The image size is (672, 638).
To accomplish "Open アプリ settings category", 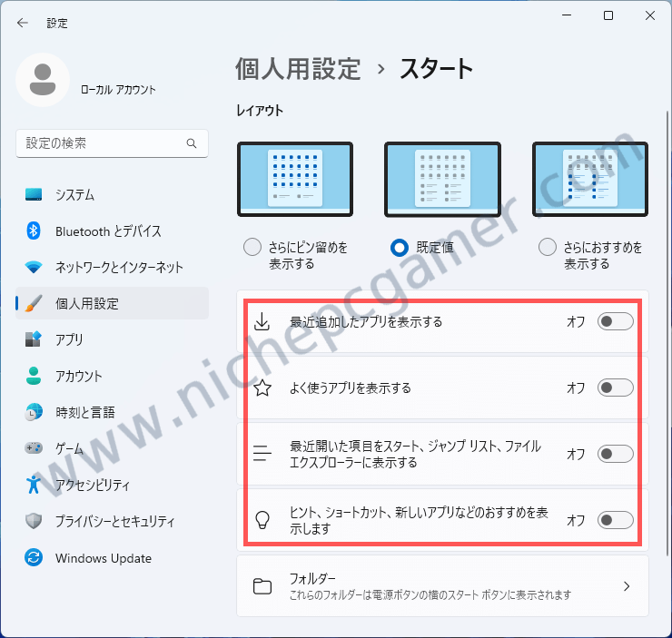I will pos(112,339).
